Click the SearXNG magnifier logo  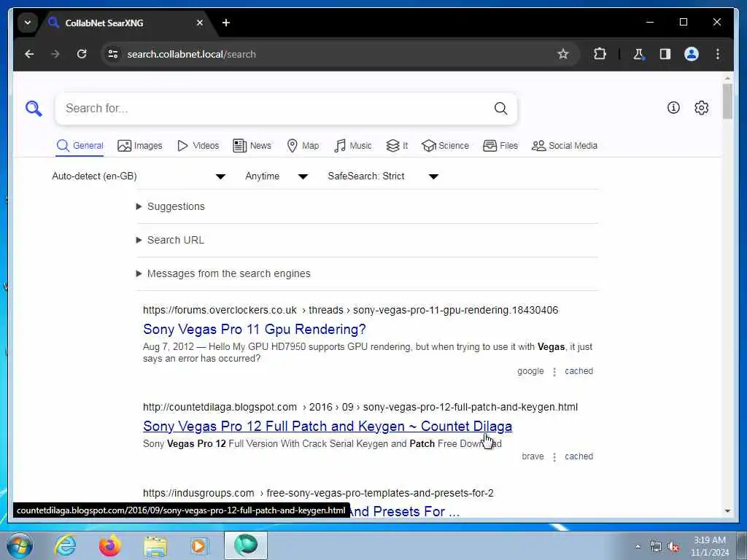pyautogui.click(x=34, y=109)
